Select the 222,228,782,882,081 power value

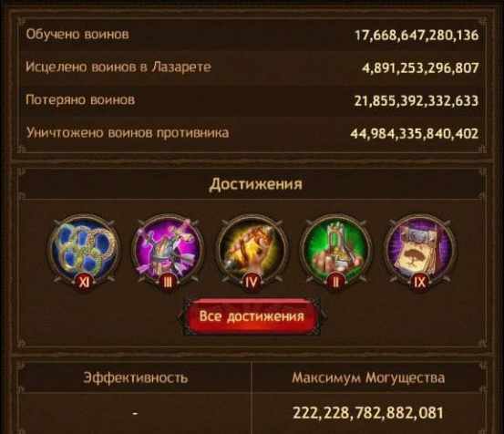coord(368,413)
